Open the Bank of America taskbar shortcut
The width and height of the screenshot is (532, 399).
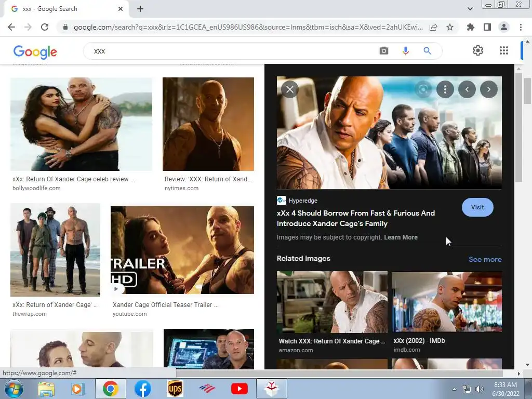[207, 389]
